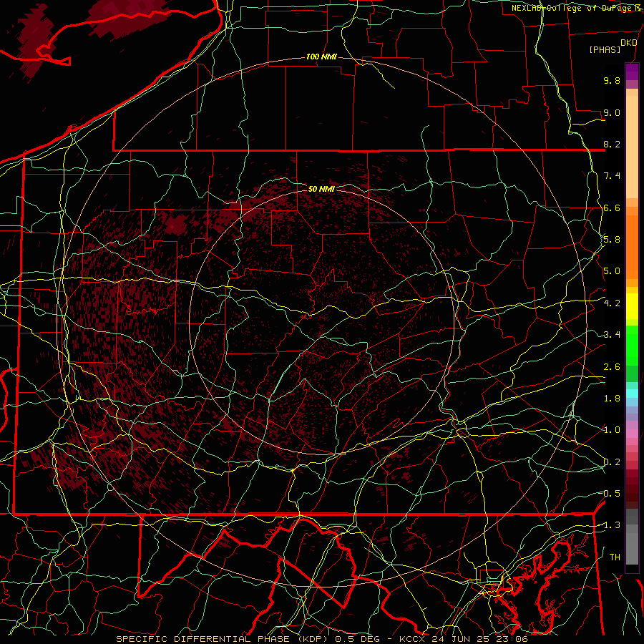The height and width of the screenshot is (644, 644).
Task: Click the 50 NMI range ring label
Action: [321, 189]
